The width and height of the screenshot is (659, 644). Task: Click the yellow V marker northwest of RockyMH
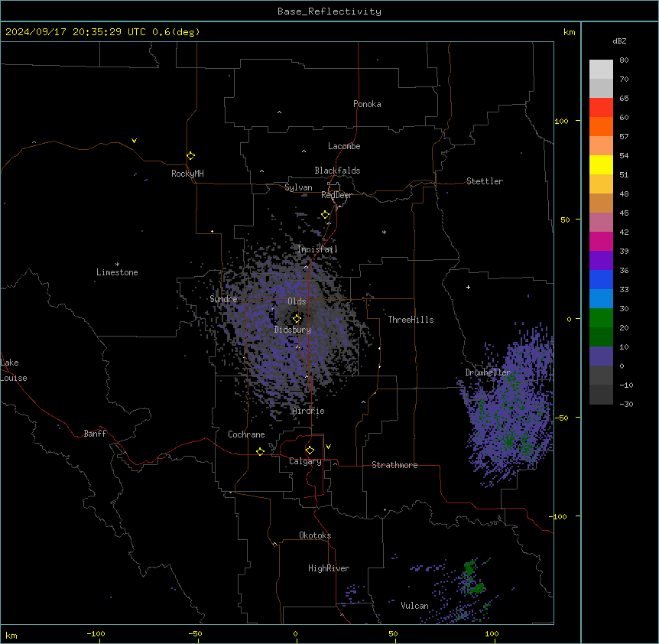134,141
